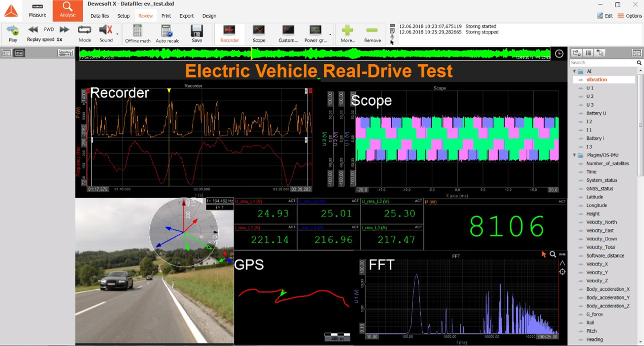The width and height of the screenshot is (644, 346).
Task: Start playback with the Play button
Action: (x=13, y=33)
